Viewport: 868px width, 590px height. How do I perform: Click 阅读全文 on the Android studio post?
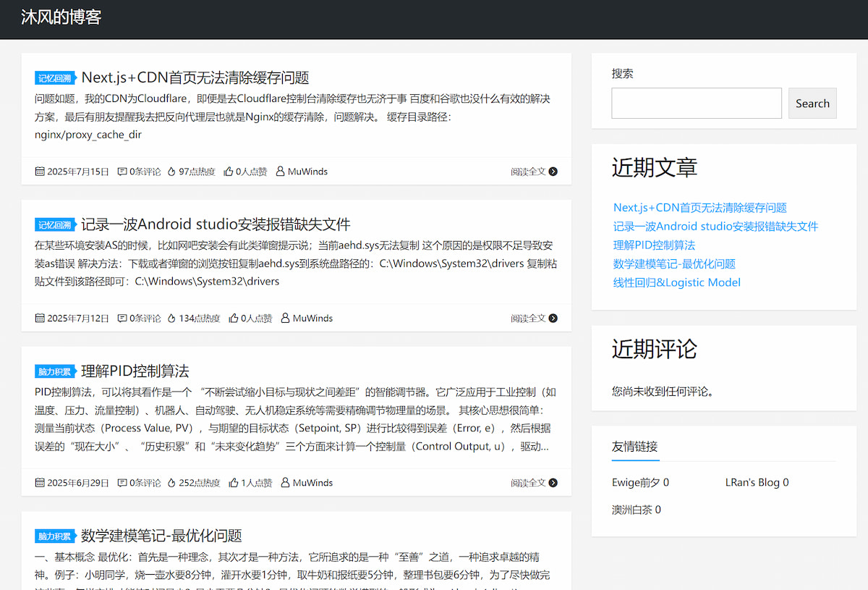pos(529,318)
